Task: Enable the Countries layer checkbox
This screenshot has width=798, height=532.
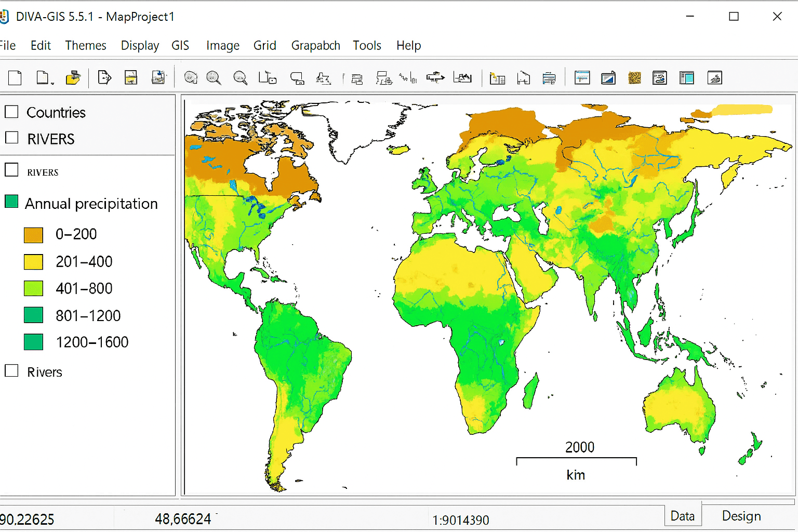Action: [x=11, y=112]
